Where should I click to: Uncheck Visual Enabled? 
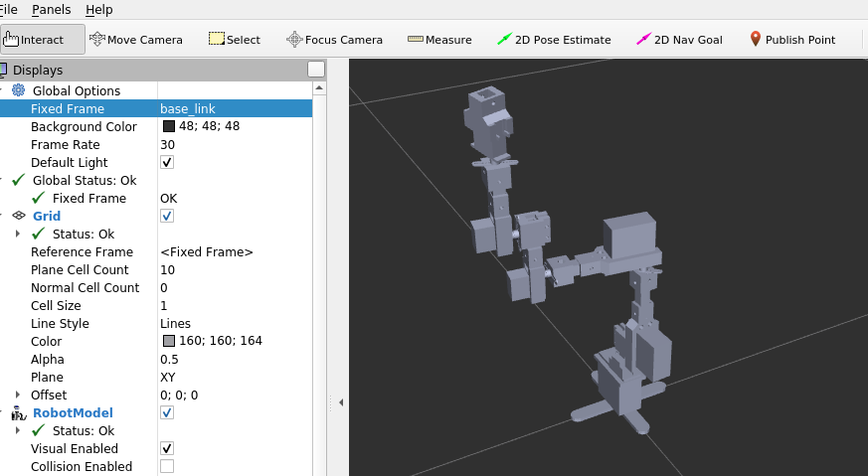click(167, 448)
